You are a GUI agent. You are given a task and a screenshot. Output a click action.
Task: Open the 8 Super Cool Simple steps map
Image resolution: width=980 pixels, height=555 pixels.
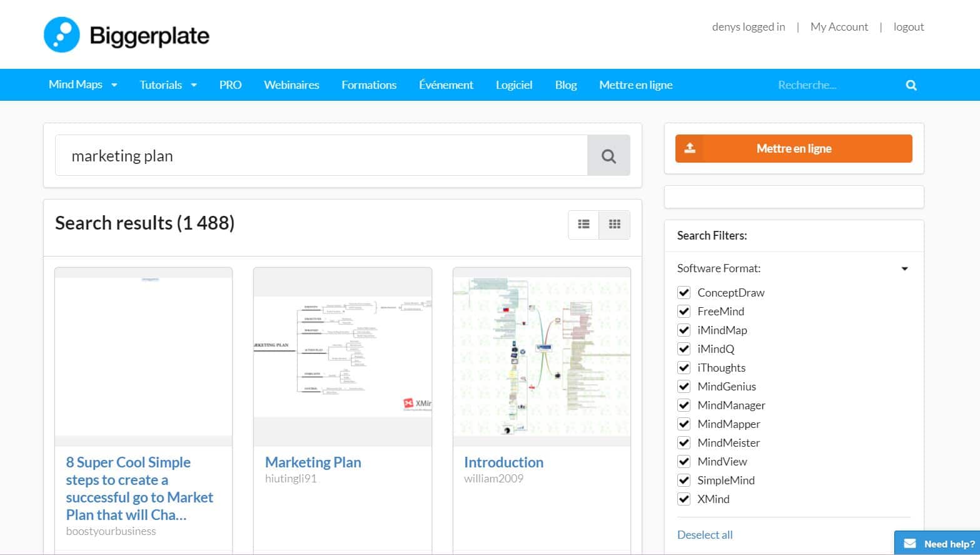pyautogui.click(x=139, y=489)
